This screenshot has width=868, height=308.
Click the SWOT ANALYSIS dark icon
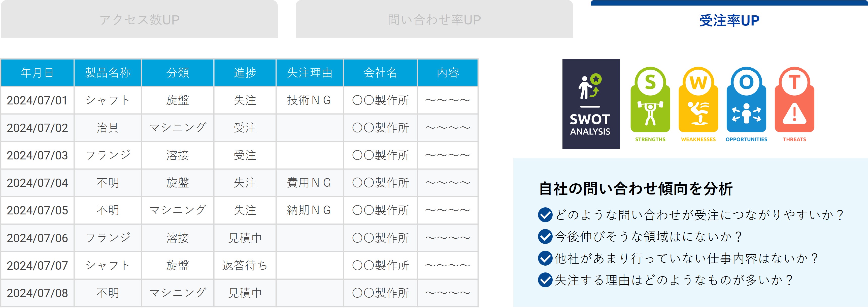(591, 104)
